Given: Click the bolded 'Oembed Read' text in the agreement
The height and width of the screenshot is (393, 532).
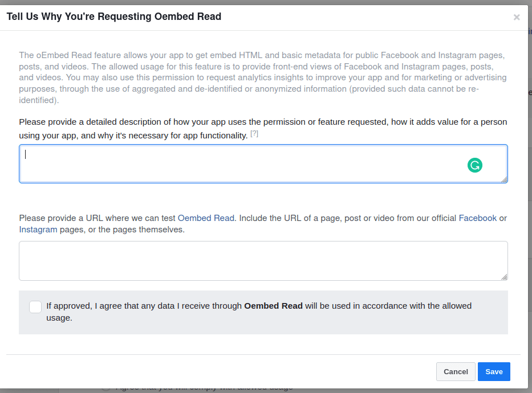Looking at the screenshot, I should point(273,306).
